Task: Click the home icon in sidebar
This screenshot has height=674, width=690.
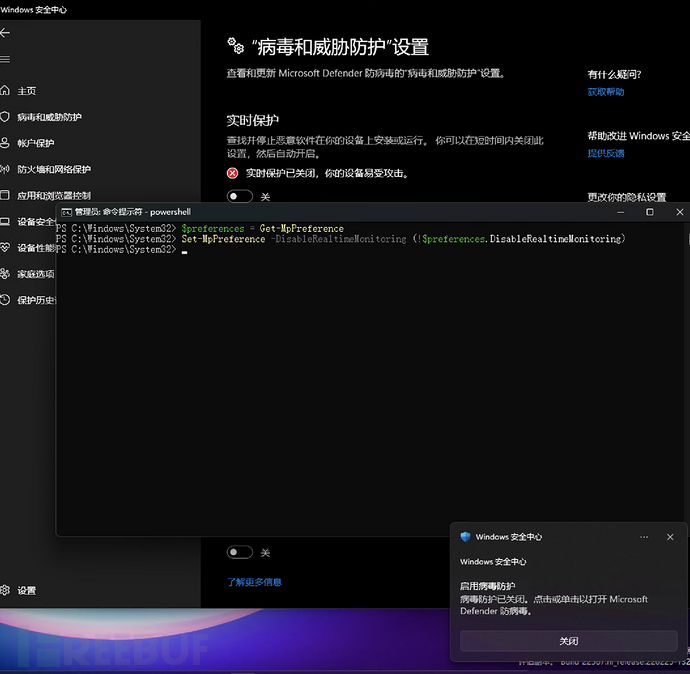Action: pyautogui.click(x=5, y=91)
